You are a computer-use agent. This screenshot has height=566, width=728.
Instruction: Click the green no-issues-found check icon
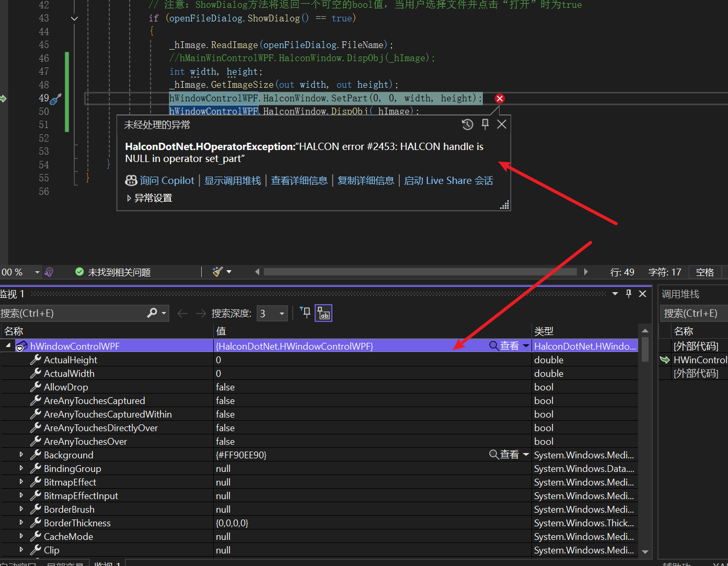(79, 272)
